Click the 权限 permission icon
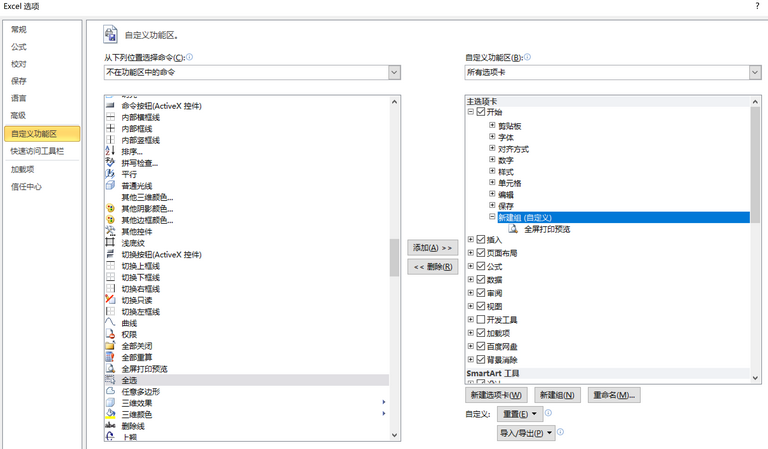This screenshot has height=449, width=768. 110,334
